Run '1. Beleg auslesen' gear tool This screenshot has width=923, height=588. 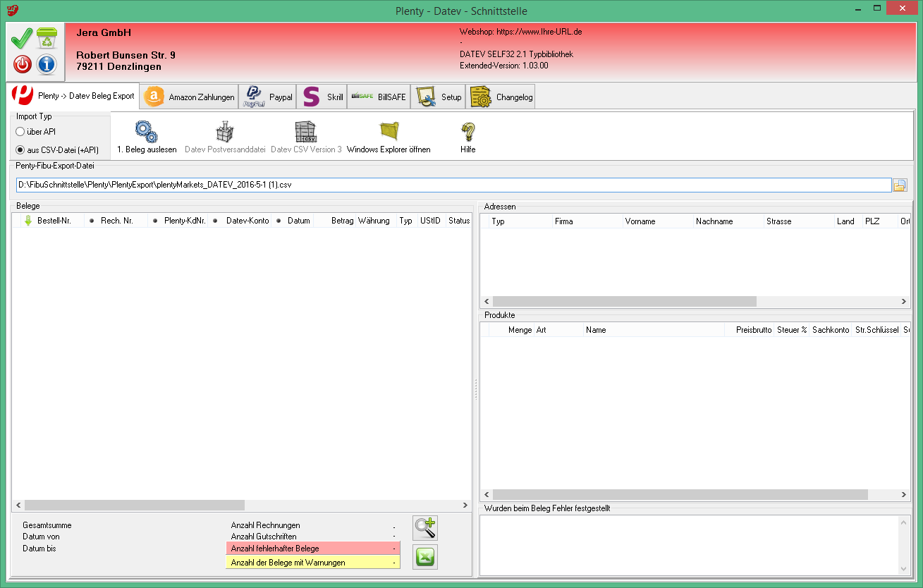[147, 137]
